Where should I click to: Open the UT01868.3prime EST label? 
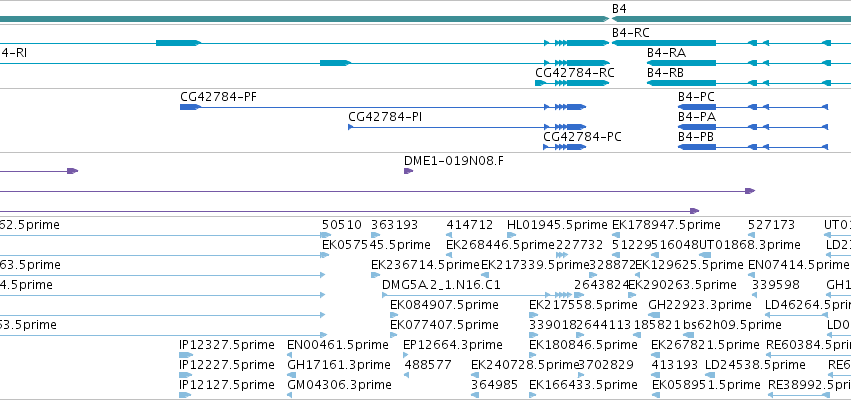click(750, 245)
